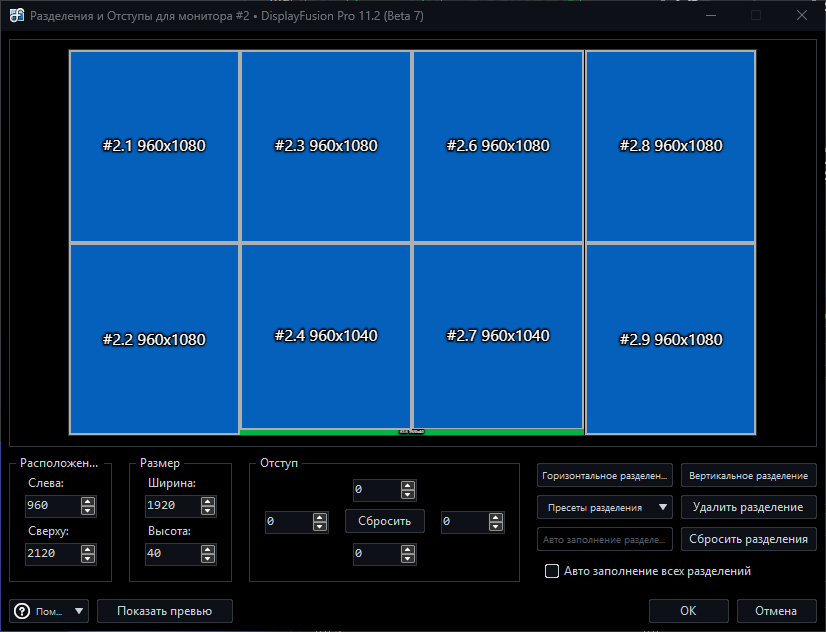Image resolution: width=826 pixels, height=632 pixels.
Task: Select split region #2.7 960x1040
Action: (x=498, y=336)
